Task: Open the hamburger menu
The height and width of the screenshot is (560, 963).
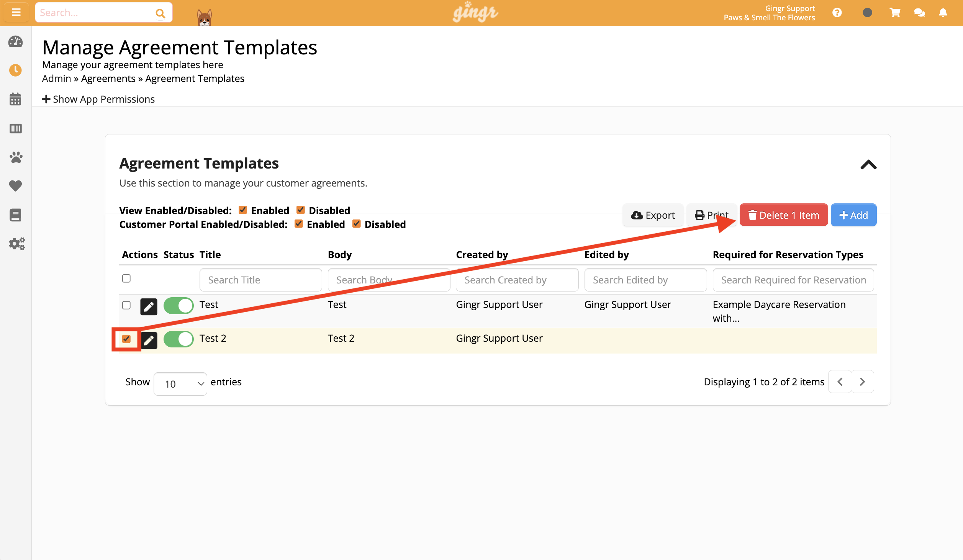Action: pos(16,13)
